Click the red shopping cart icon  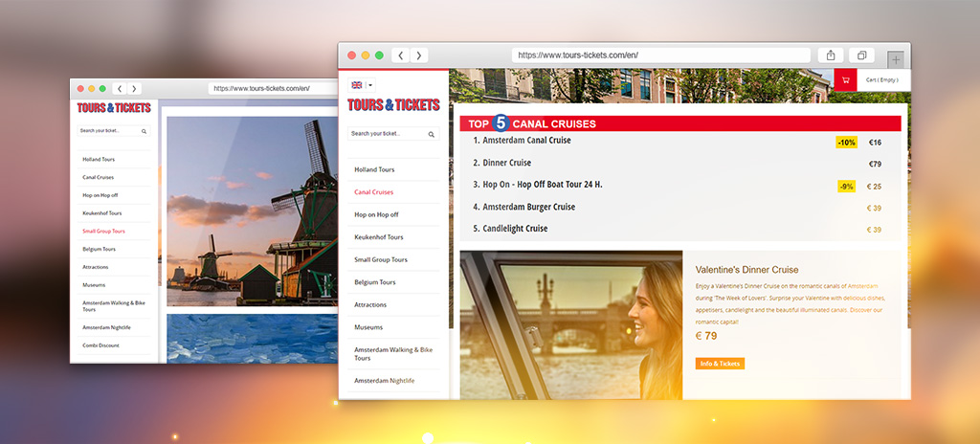pyautogui.click(x=845, y=80)
